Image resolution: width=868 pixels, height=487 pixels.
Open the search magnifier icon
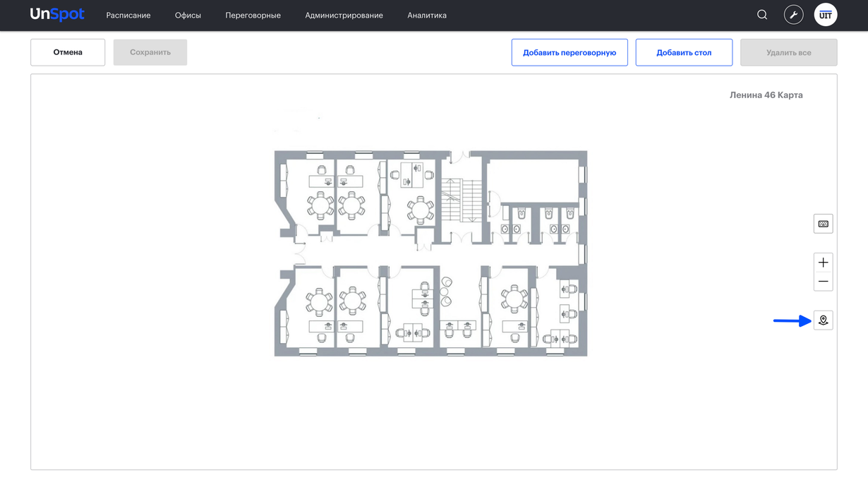tap(762, 15)
